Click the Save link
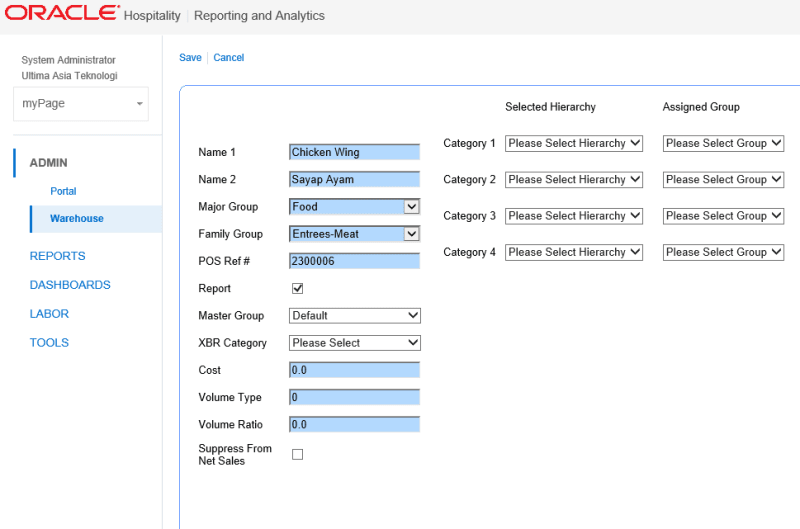The height and width of the screenshot is (529, 800). [190, 58]
